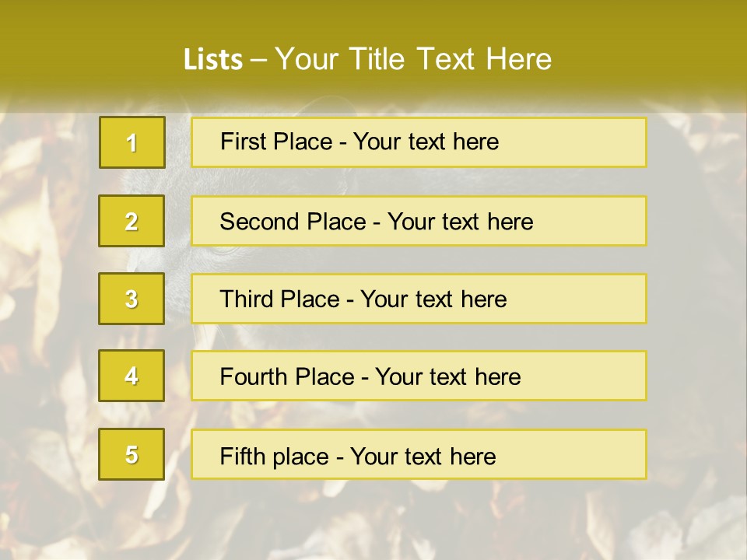Click the bold word Lists in title
This screenshot has height=560, width=747.
point(213,60)
